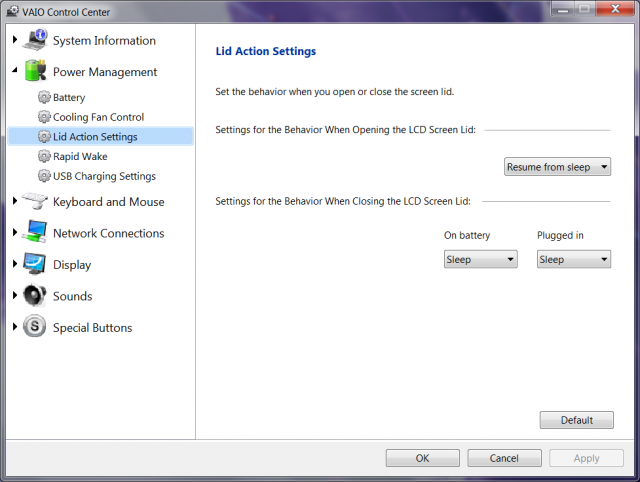Click the Apply button

[586, 458]
